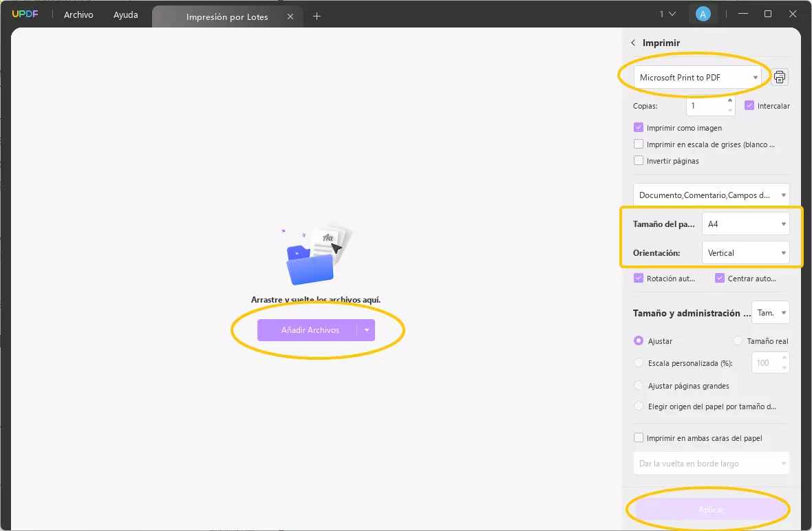812x531 pixels.
Task: Increase copies with the up arrow
Action: [730, 100]
